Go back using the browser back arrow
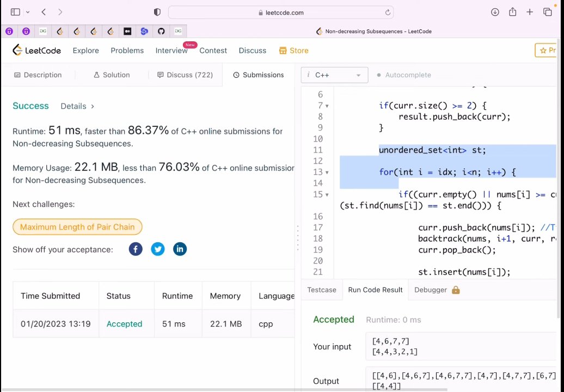 click(x=44, y=12)
